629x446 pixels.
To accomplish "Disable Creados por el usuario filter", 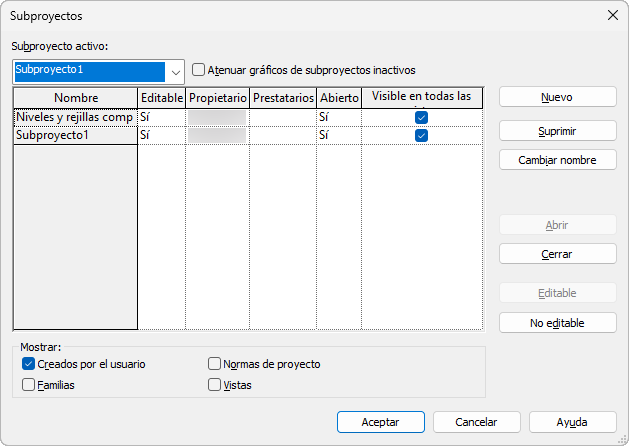I will [x=28, y=364].
